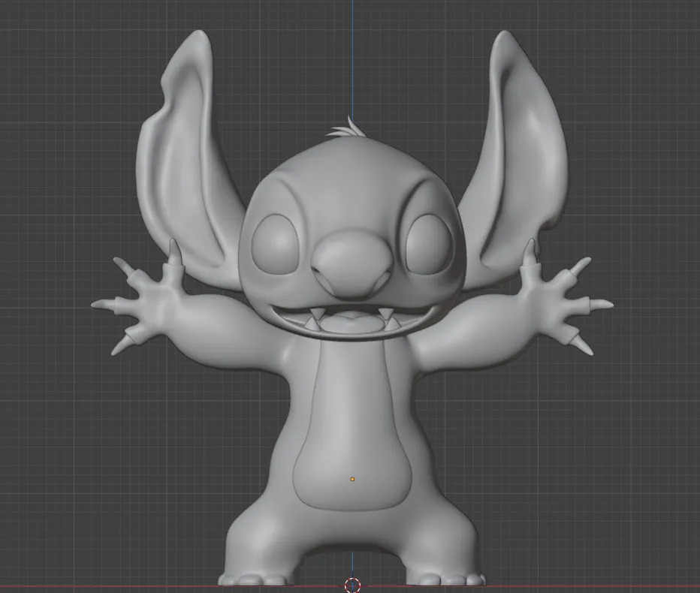Screen dimensions: 700x593
Task: Select the Stitch model by its nose
Action: coord(352,264)
